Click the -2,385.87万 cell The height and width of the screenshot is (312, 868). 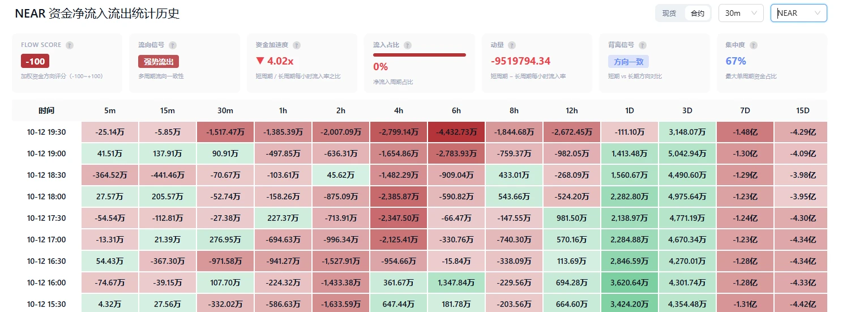click(x=399, y=196)
